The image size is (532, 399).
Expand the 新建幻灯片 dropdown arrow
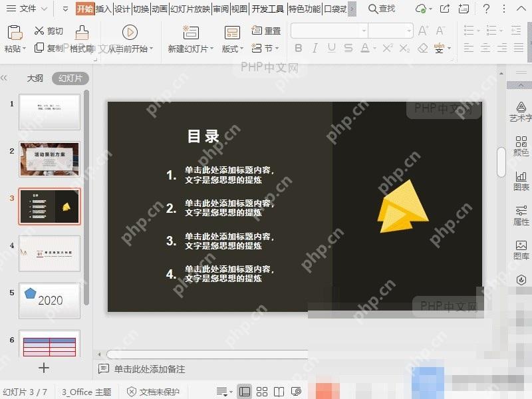click(x=211, y=49)
